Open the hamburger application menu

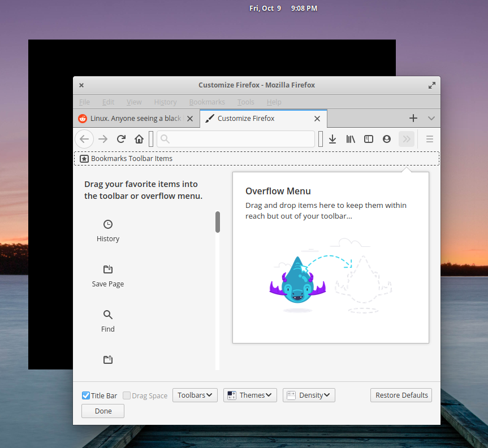pos(430,139)
